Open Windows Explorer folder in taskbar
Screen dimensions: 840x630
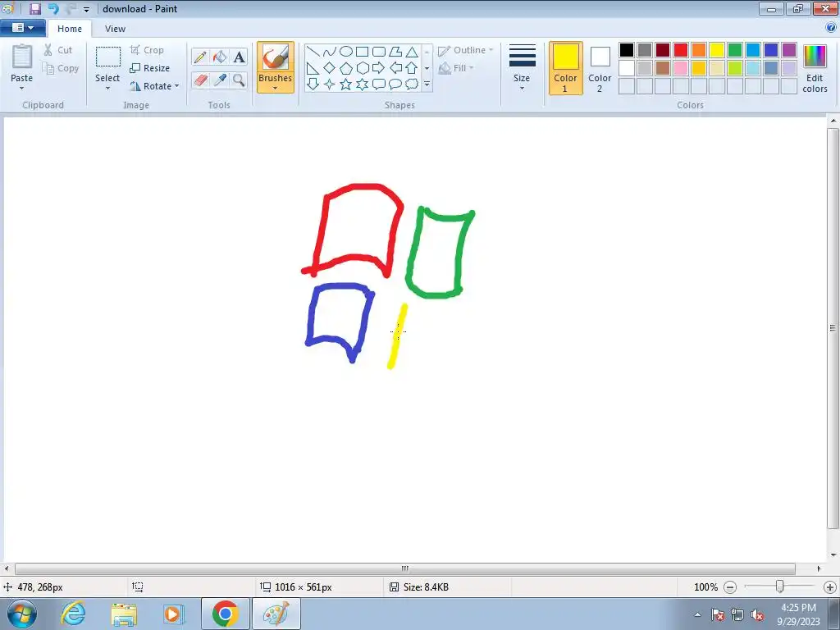(124, 614)
